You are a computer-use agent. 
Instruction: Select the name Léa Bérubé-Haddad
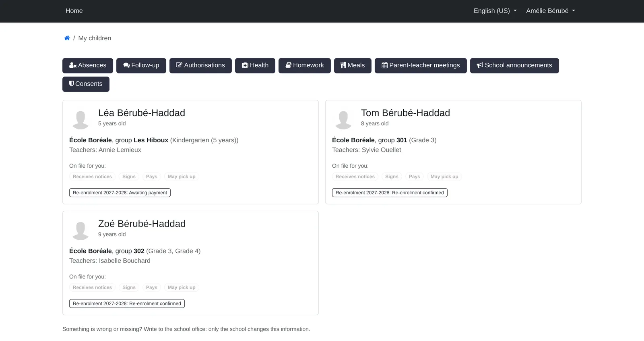click(x=142, y=113)
